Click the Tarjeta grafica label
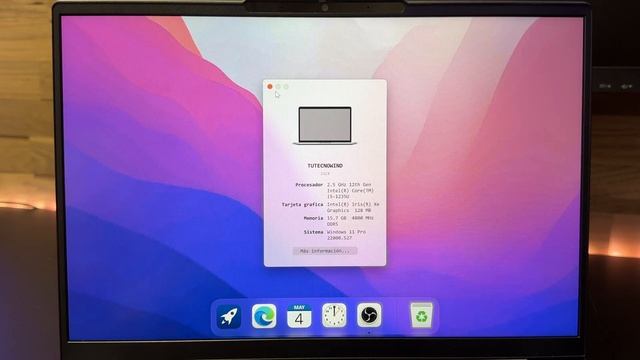This screenshot has height=360, width=640. point(302,204)
